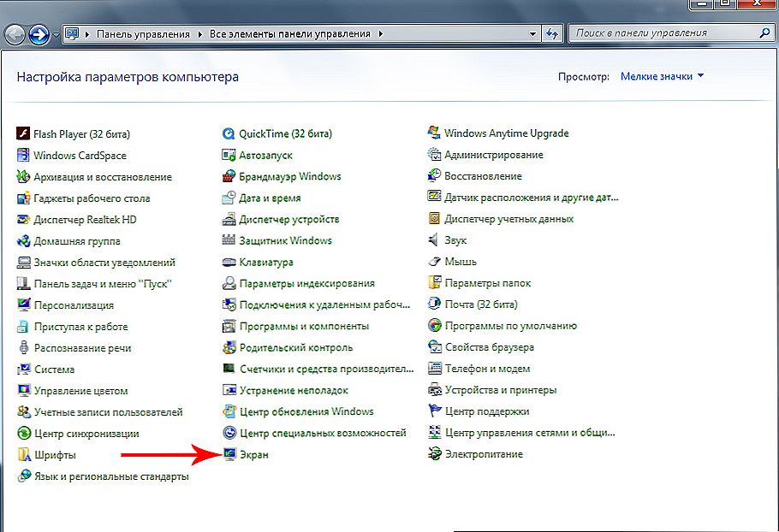Open the QuickTime icon

point(229,134)
